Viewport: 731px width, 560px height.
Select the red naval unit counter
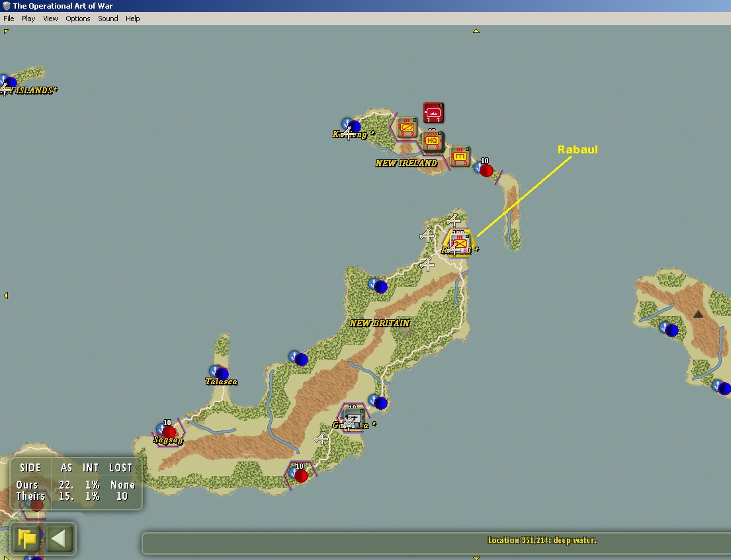click(433, 113)
